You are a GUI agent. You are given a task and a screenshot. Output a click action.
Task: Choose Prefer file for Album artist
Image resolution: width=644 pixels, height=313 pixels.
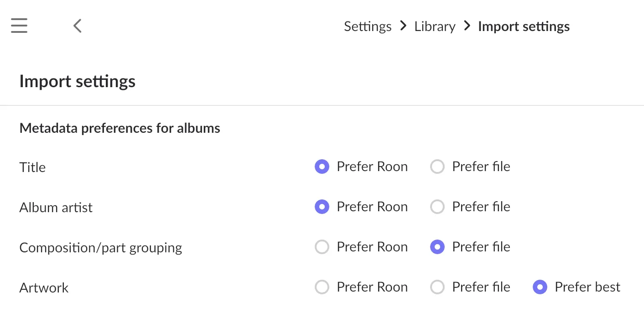(x=437, y=207)
